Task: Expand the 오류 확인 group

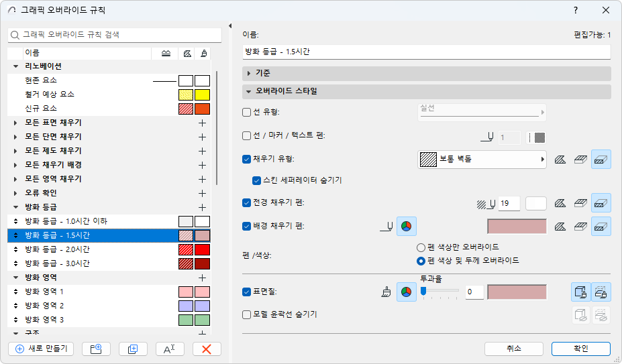Action: [x=15, y=193]
